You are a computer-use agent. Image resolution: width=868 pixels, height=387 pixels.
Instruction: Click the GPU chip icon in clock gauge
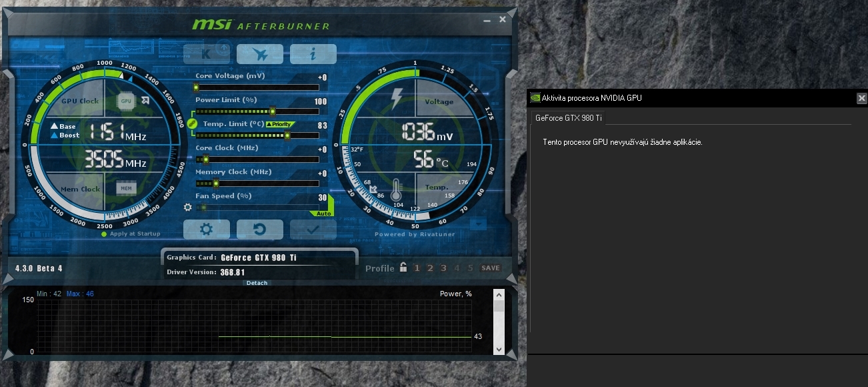(x=125, y=101)
